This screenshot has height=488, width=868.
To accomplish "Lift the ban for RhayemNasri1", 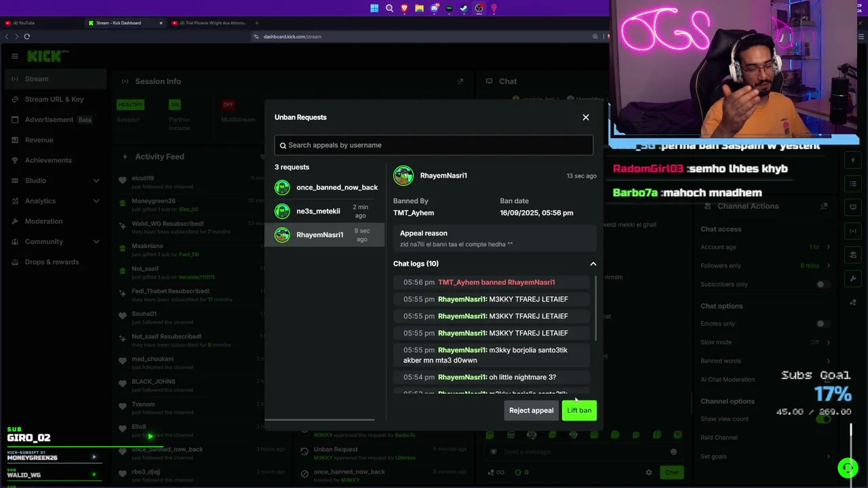I will click(x=579, y=410).
